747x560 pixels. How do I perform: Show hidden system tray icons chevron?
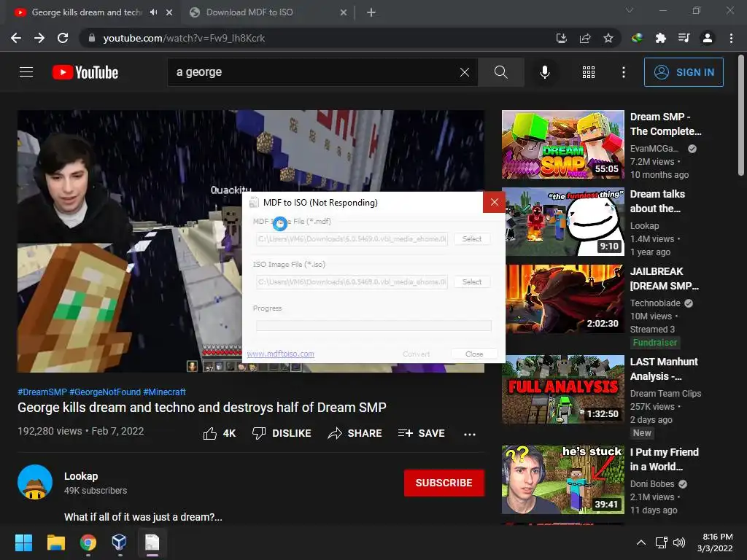coord(641,542)
